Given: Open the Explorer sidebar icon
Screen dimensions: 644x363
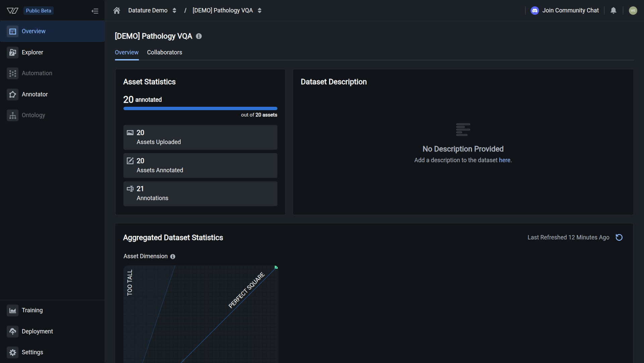Looking at the screenshot, I should click(13, 52).
